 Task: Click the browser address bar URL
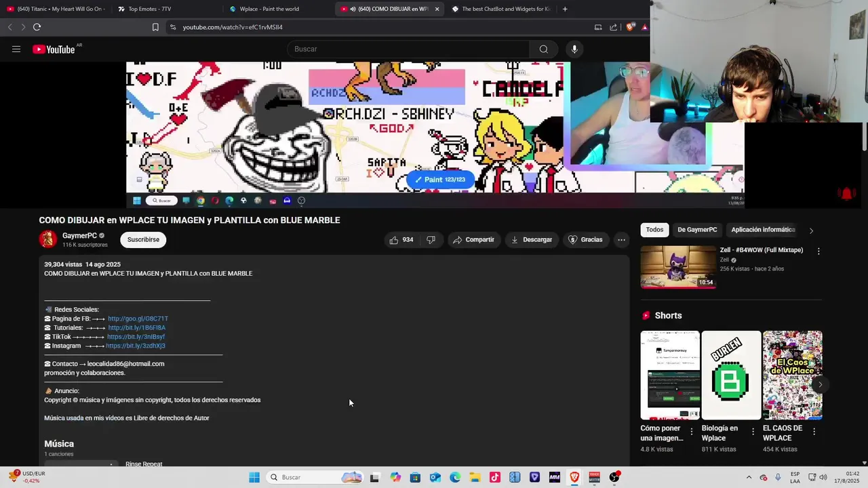(233, 27)
